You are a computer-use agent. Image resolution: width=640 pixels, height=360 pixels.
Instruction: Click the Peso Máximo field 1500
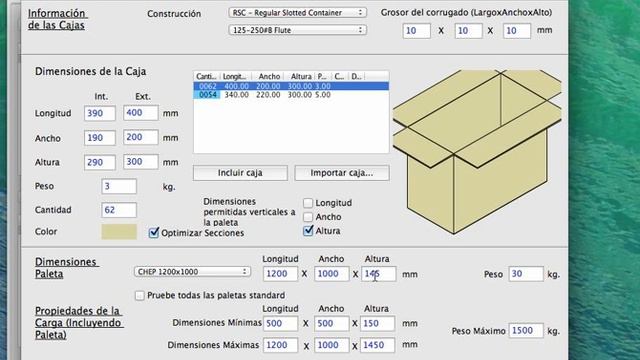click(526, 330)
